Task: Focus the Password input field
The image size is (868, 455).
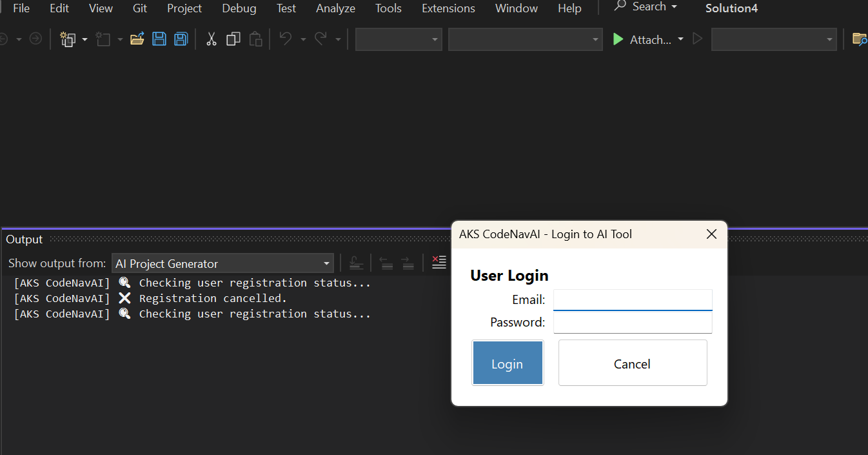Action: 632,322
